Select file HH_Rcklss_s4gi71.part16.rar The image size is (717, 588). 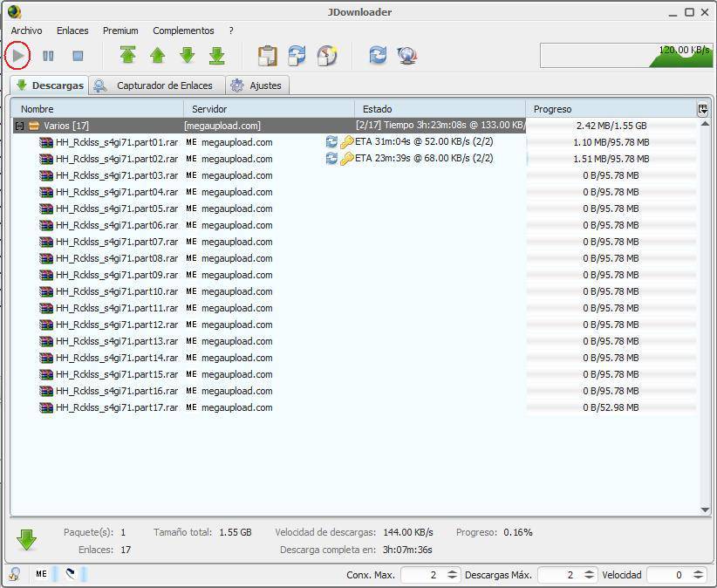(x=117, y=391)
